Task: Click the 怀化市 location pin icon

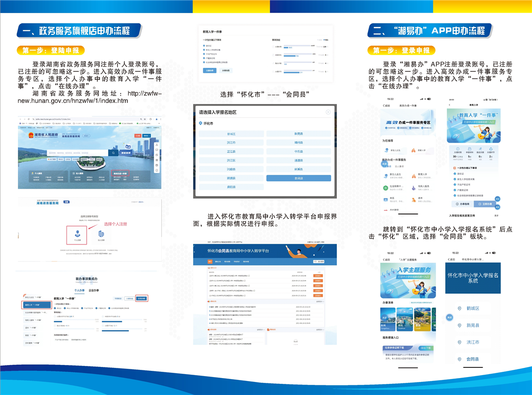Action: pyautogui.click(x=200, y=123)
